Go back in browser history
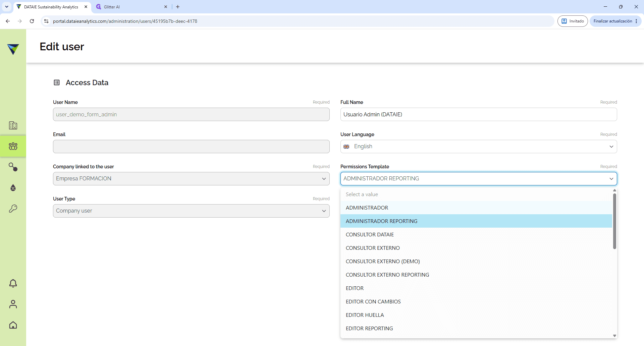Image resolution: width=644 pixels, height=346 pixels. (x=8, y=21)
